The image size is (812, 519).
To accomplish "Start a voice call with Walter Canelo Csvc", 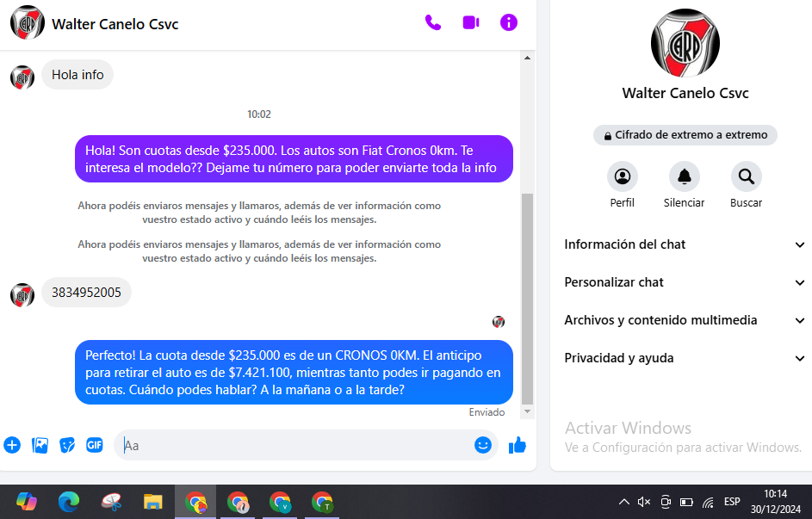I will (x=433, y=22).
